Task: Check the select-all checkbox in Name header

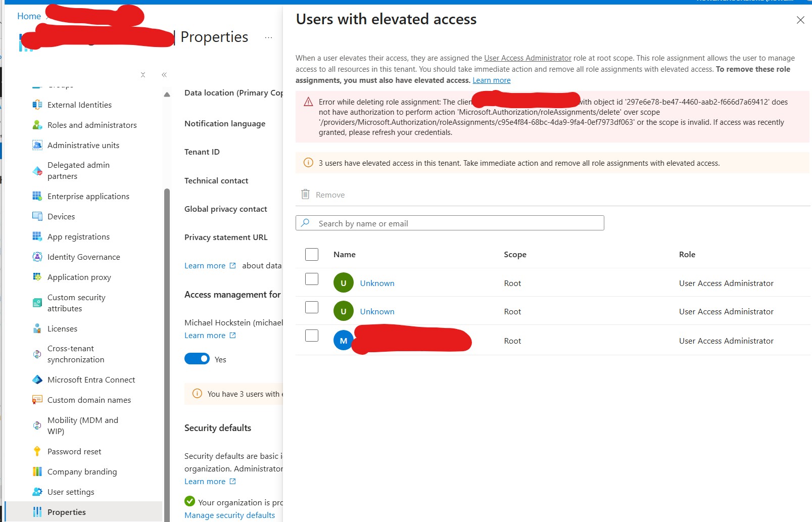Action: pos(311,254)
